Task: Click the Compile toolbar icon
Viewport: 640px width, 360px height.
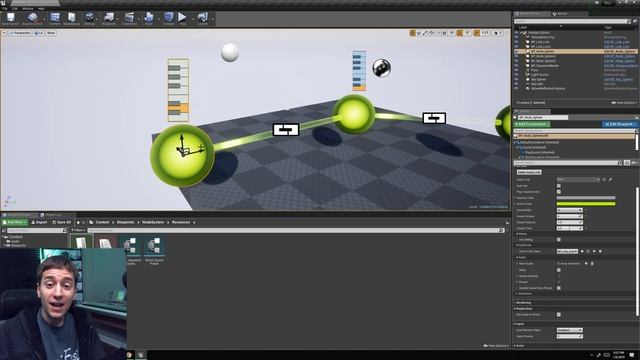Action: point(169,18)
